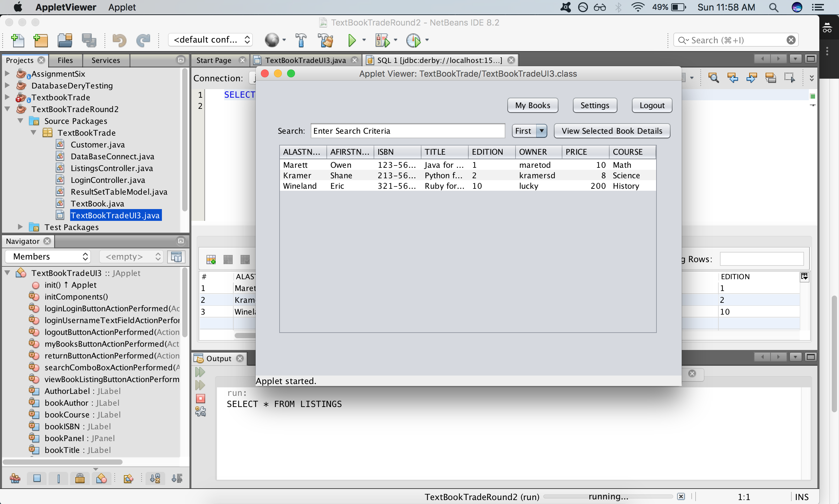
Task: Open the TextBookTradeUI3.java editor tab
Action: point(305,60)
